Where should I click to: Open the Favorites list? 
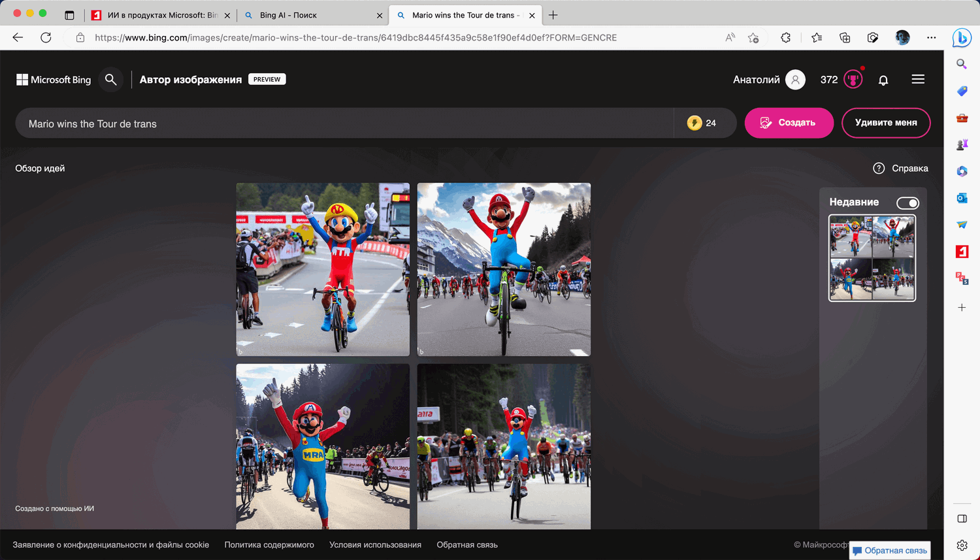(817, 37)
